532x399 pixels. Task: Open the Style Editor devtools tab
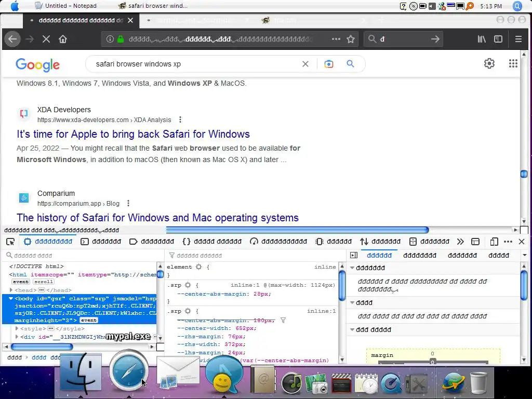[x=212, y=242]
